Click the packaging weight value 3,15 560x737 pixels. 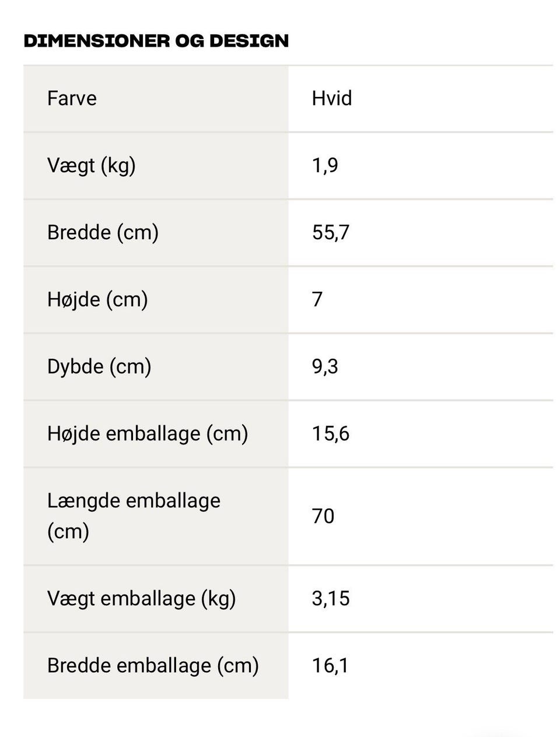pos(330,598)
